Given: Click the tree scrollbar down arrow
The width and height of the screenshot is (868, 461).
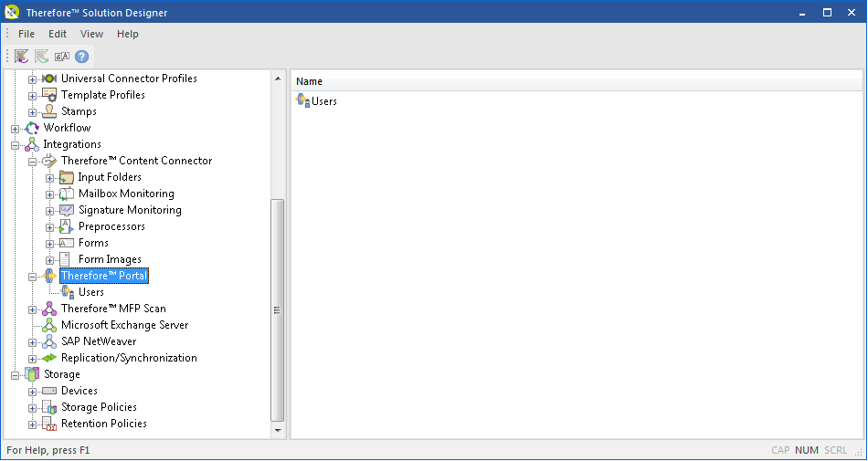Looking at the screenshot, I should click(278, 431).
